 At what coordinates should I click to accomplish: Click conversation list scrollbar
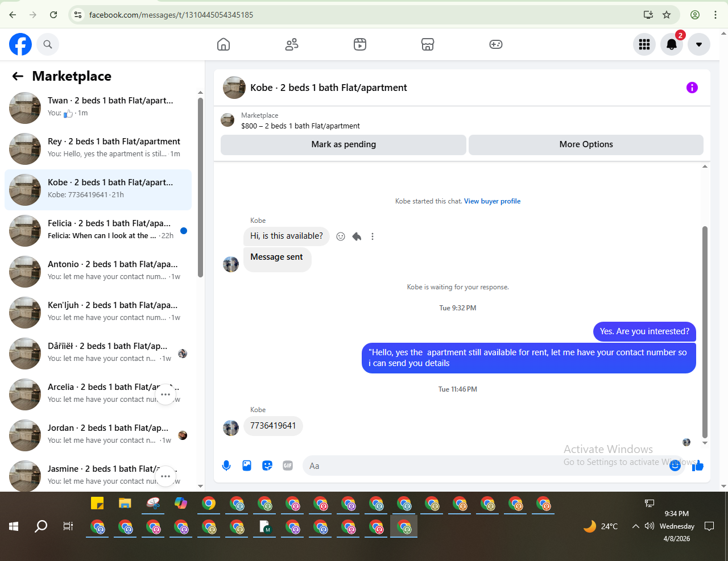(x=200, y=188)
